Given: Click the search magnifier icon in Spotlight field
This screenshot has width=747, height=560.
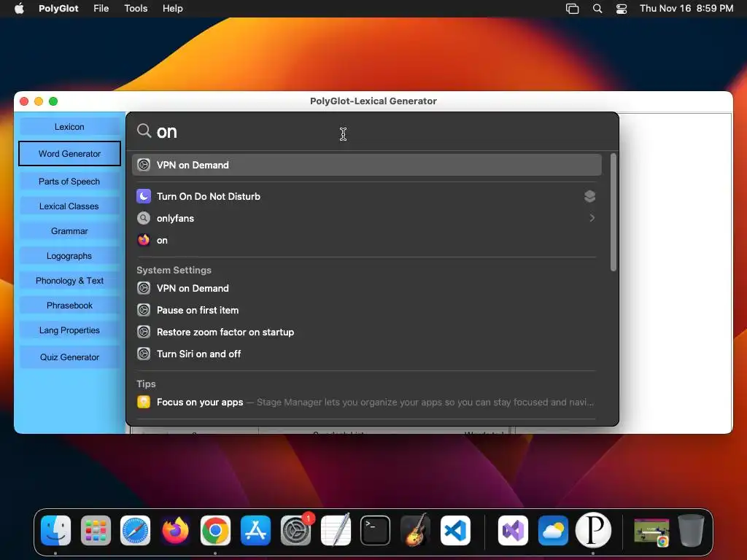Looking at the screenshot, I should pyautogui.click(x=144, y=131).
